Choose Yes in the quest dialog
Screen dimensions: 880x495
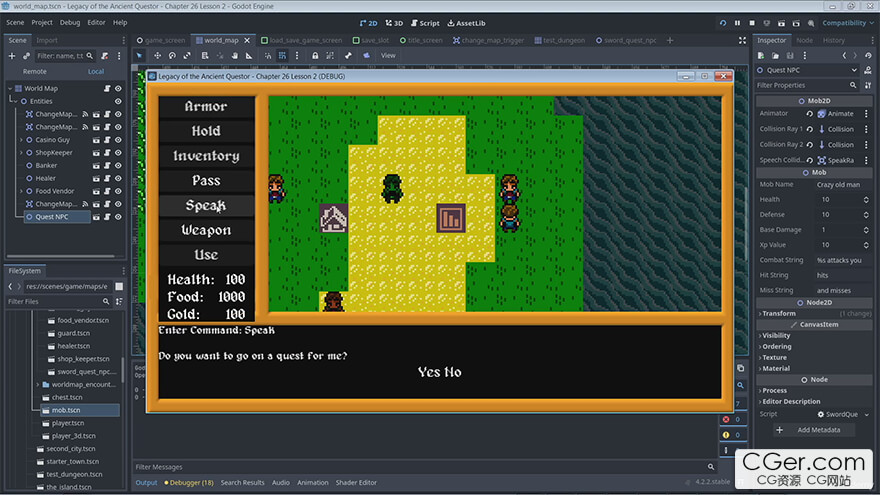point(428,372)
